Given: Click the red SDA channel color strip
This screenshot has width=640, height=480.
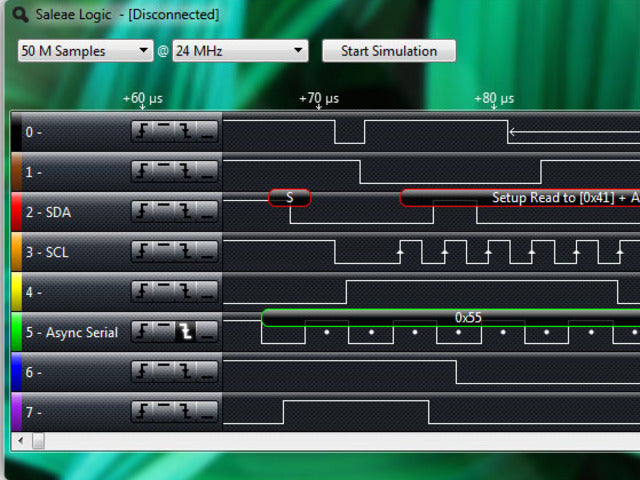Looking at the screenshot, I should [15, 212].
